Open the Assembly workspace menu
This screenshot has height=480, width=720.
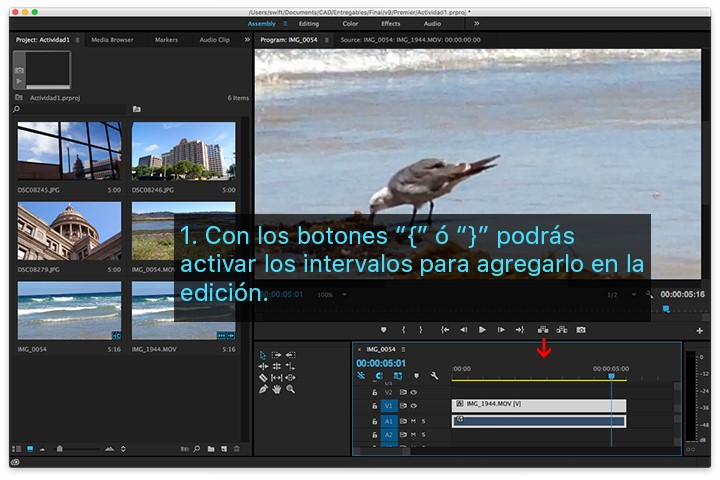[x=285, y=23]
